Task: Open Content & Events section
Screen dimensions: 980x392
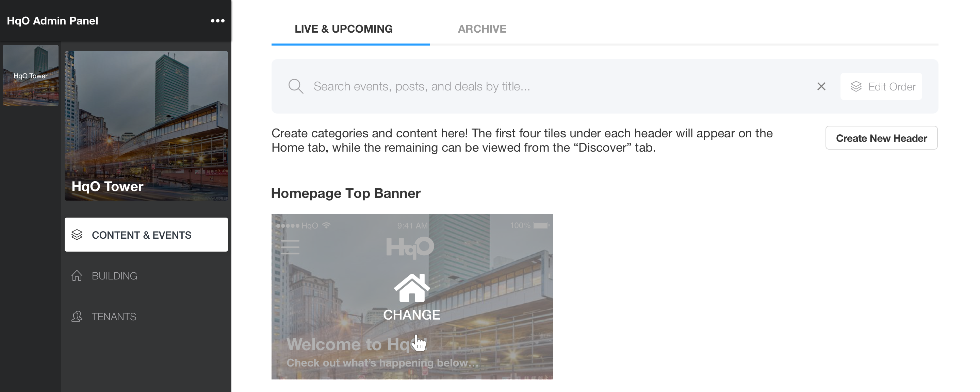Action: click(x=146, y=235)
